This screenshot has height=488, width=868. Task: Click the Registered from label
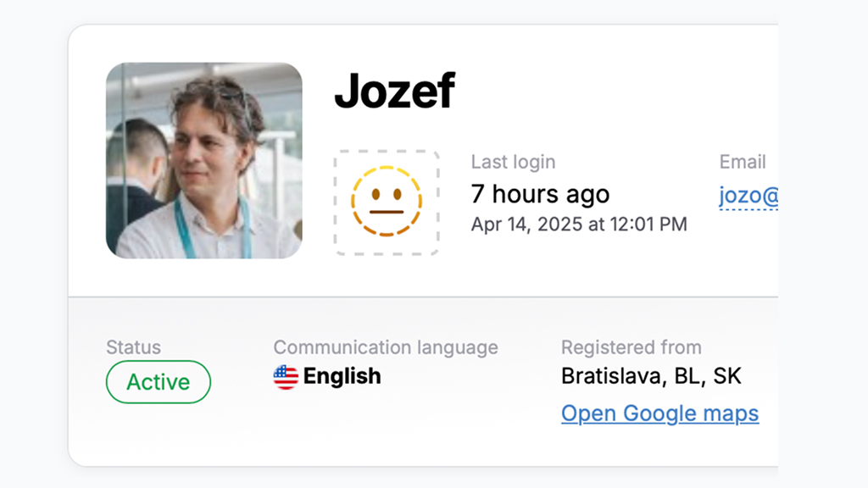click(x=631, y=347)
